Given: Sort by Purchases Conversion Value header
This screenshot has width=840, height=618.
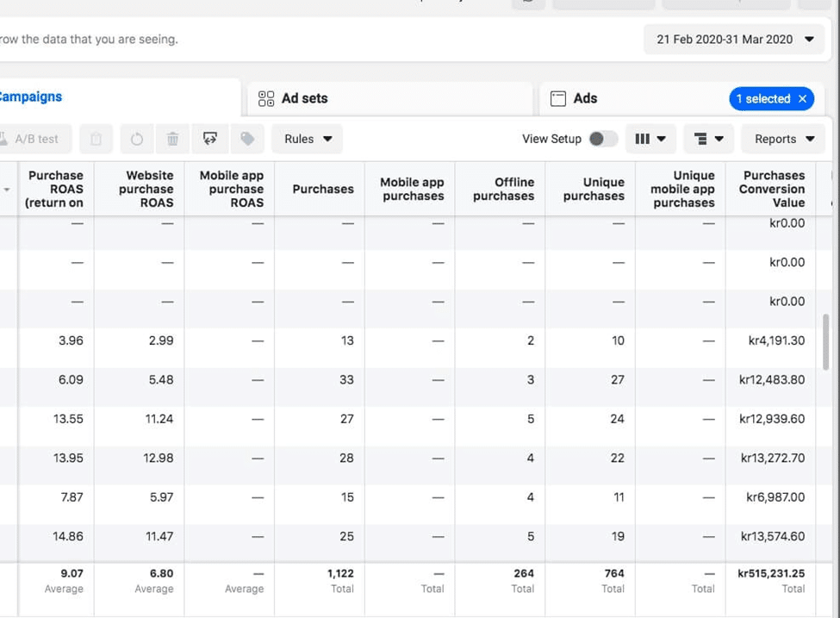Looking at the screenshot, I should (x=772, y=190).
